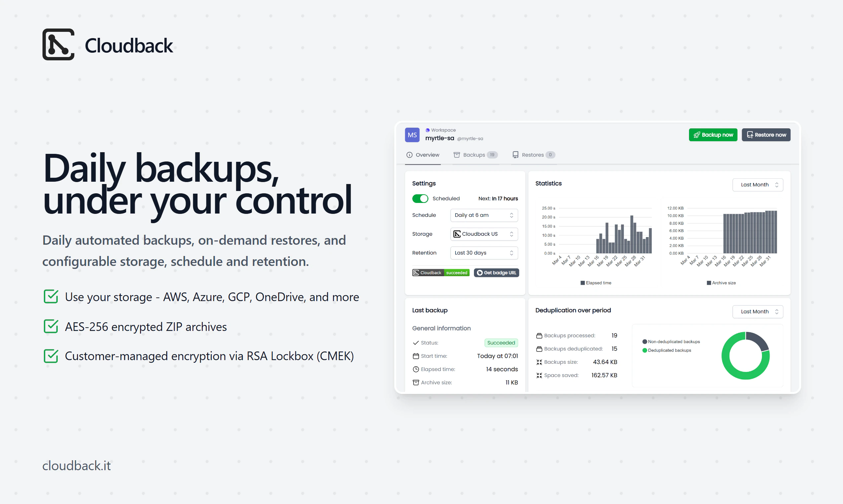Screen dimensions: 843x504
Task: Click the Backups count badge '19'
Action: click(x=492, y=155)
